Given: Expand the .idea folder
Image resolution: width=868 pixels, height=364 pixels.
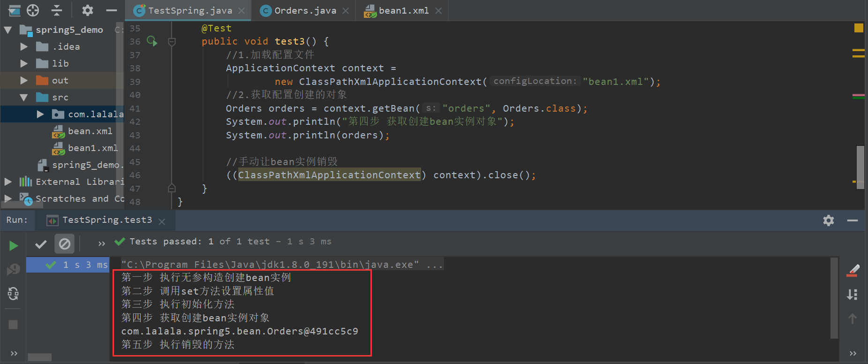Looking at the screenshot, I should 24,46.
